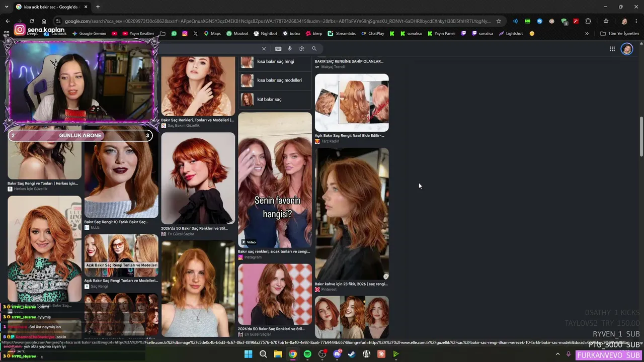Screen dimensions: 644x362
Task: Open Discord from the taskbar
Action: tap(337, 354)
